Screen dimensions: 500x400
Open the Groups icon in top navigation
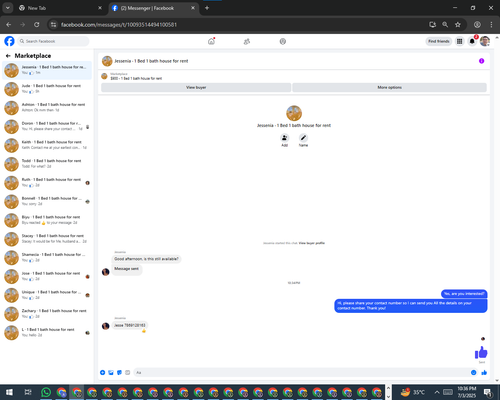[x=283, y=41]
